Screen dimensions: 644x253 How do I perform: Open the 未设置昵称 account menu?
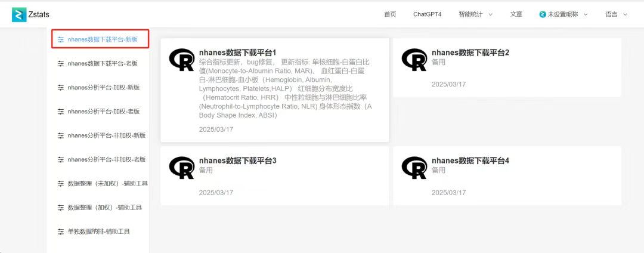pyautogui.click(x=563, y=14)
